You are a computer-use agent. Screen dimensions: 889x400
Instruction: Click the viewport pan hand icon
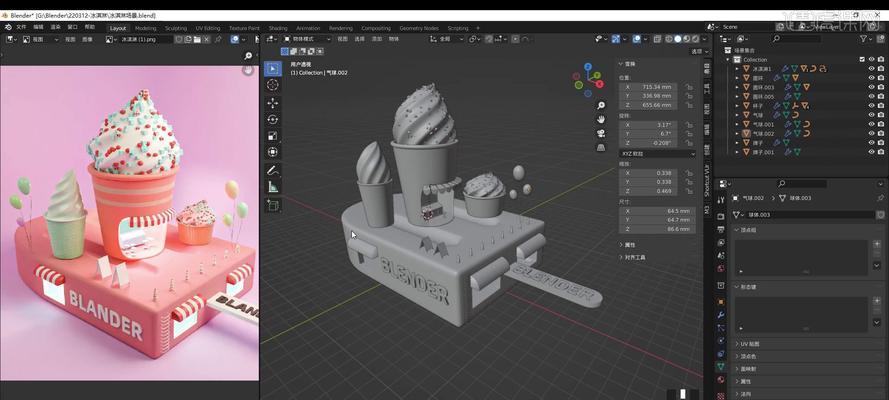pos(602,120)
